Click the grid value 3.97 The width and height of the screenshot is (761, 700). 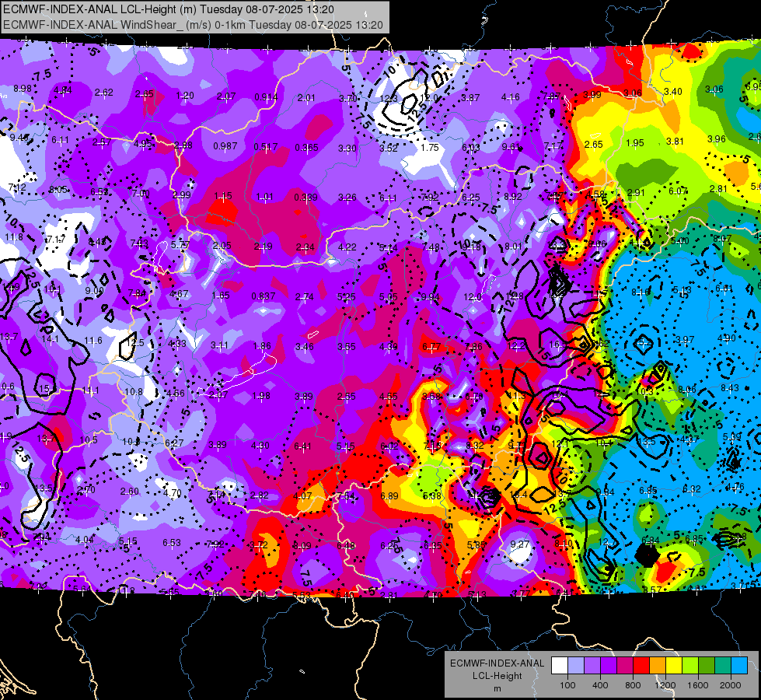[x=685, y=340]
